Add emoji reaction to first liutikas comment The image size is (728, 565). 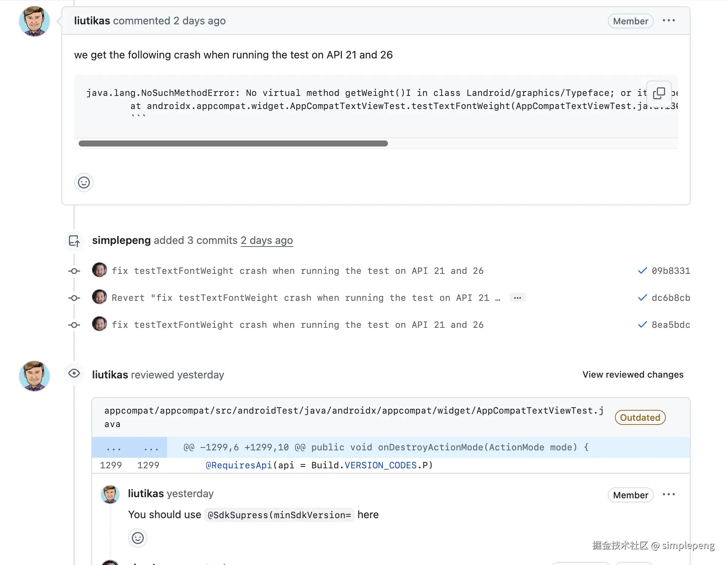coord(84,183)
